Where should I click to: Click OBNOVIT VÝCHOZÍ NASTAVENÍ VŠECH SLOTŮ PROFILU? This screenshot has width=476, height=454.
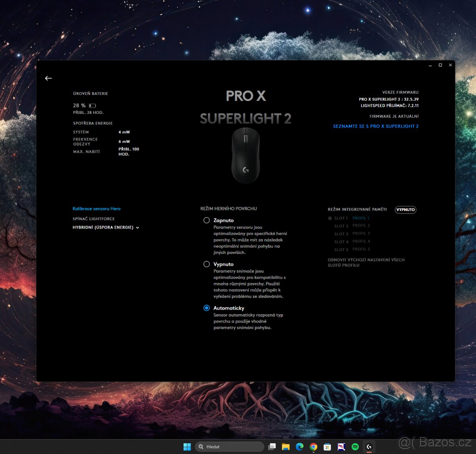click(x=366, y=262)
